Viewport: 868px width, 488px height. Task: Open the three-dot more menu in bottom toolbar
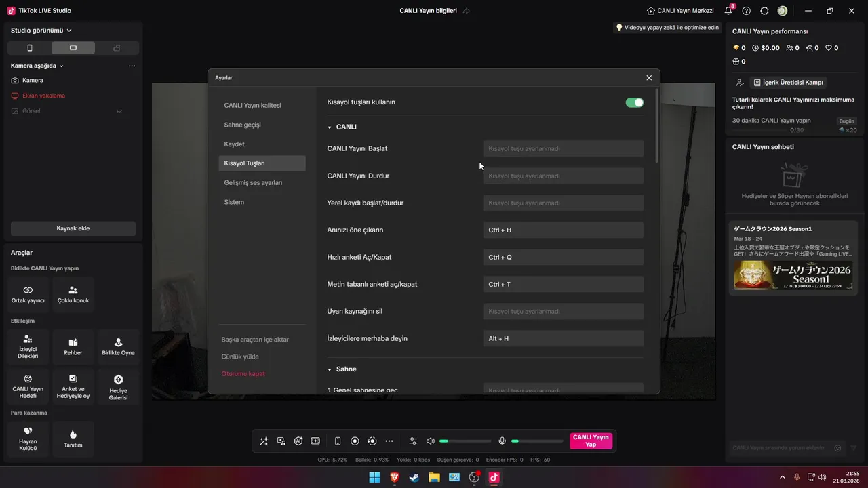click(x=389, y=441)
